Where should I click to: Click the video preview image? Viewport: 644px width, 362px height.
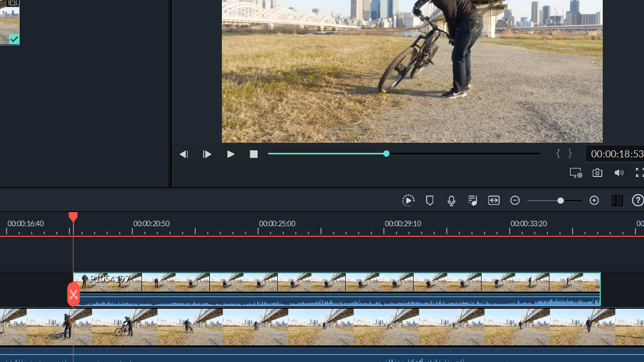[x=412, y=71]
